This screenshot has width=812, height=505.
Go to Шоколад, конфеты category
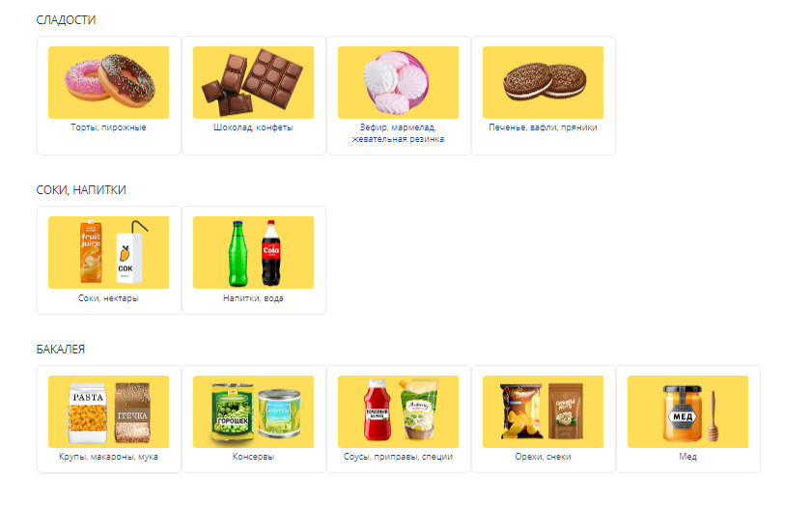click(253, 127)
